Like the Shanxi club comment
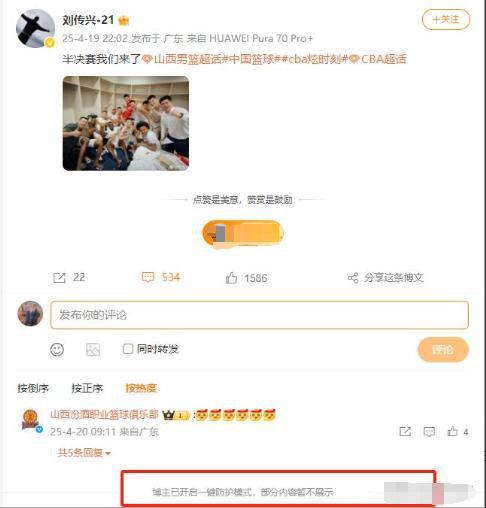 pos(452,431)
